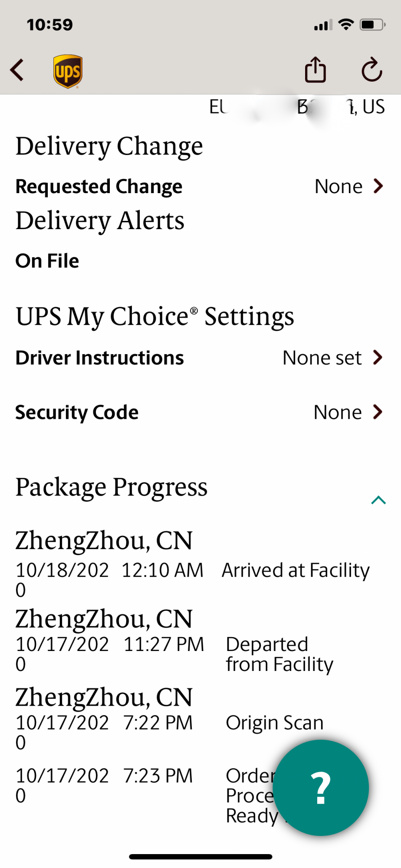
Task: Select the Security Code row label
Action: [x=77, y=412]
